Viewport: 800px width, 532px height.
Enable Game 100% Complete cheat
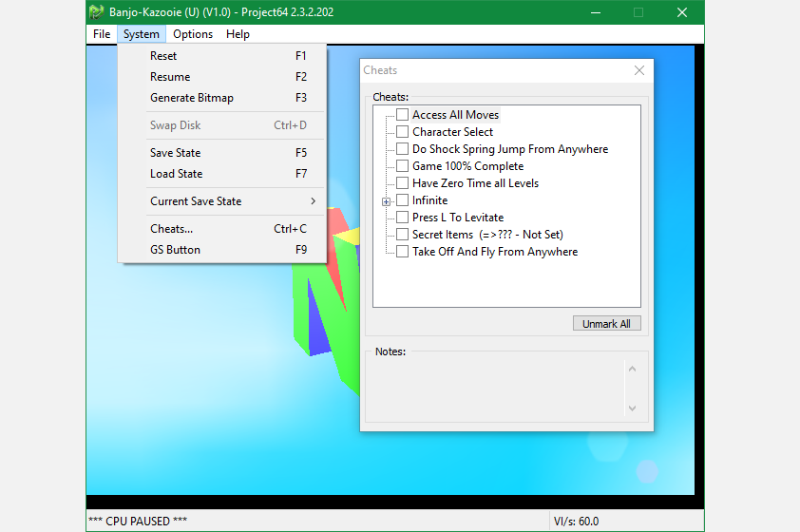403,166
